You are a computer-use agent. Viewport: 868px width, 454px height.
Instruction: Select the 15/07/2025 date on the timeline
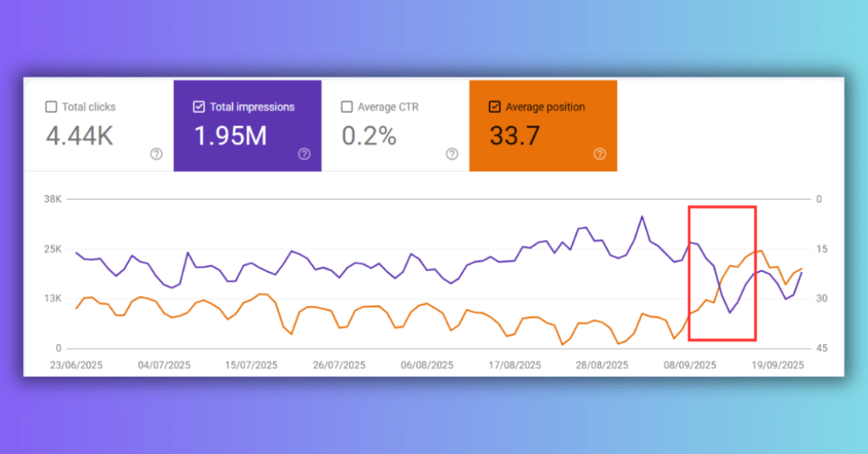click(251, 365)
